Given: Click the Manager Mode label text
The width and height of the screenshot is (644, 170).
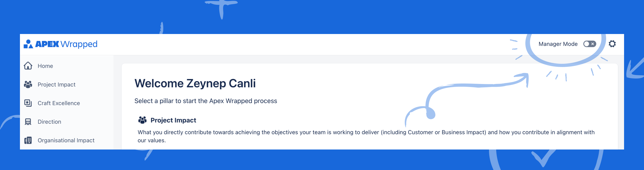Looking at the screenshot, I should point(558,44).
